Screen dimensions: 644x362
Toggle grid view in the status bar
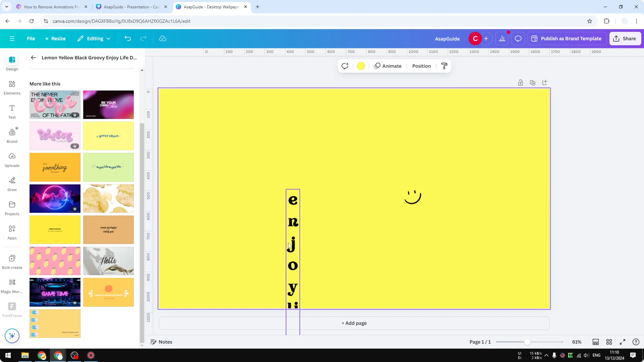609,342
